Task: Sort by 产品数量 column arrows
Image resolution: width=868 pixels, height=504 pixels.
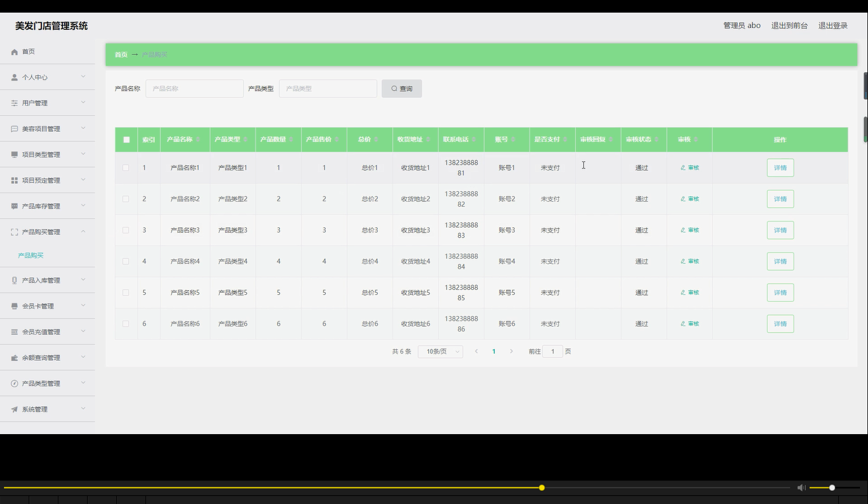Action: click(291, 140)
